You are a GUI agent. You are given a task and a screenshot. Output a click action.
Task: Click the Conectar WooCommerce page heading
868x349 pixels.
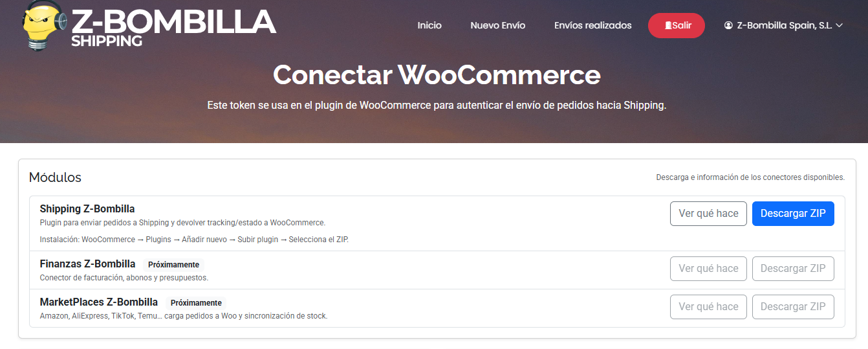click(437, 75)
